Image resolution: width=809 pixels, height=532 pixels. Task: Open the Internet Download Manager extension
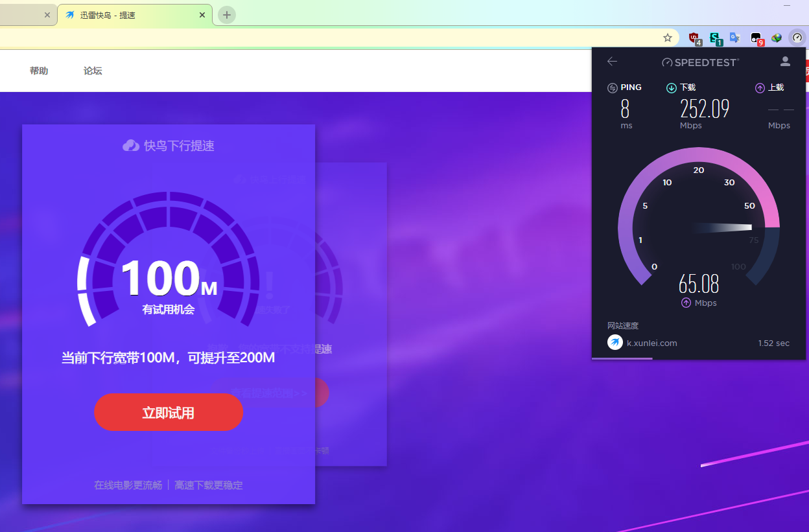coord(776,38)
